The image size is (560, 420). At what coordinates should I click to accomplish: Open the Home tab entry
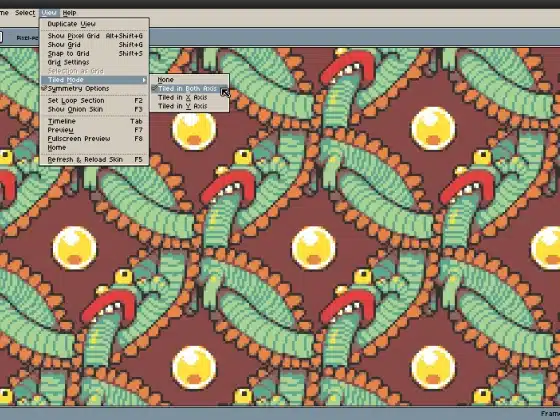(x=94, y=148)
